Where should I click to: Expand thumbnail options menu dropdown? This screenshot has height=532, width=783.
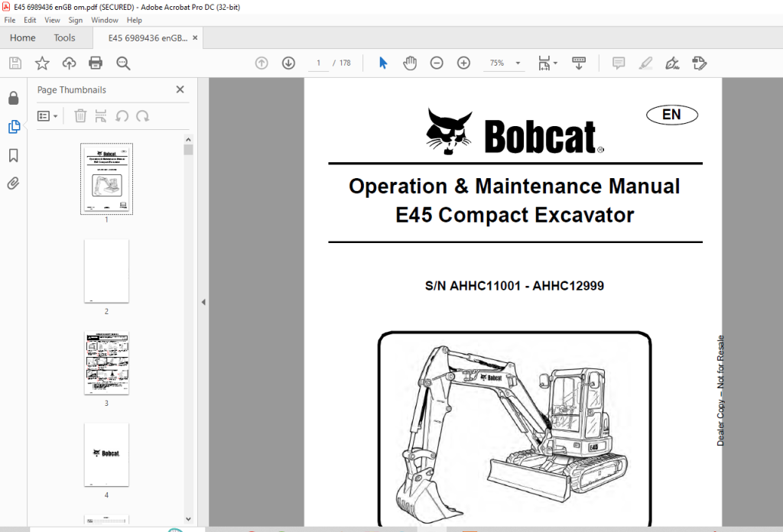point(47,116)
